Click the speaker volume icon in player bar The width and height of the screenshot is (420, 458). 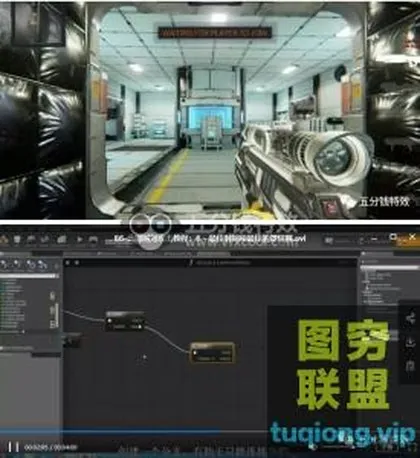(x=312, y=446)
